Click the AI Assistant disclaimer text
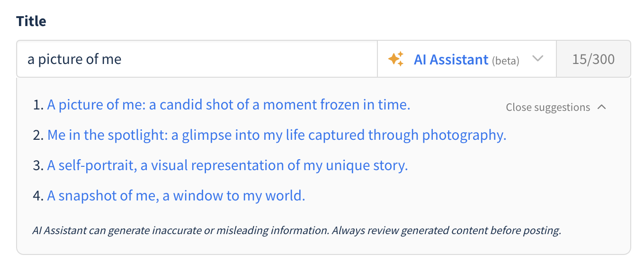This screenshot has width=644, height=272. tap(296, 231)
